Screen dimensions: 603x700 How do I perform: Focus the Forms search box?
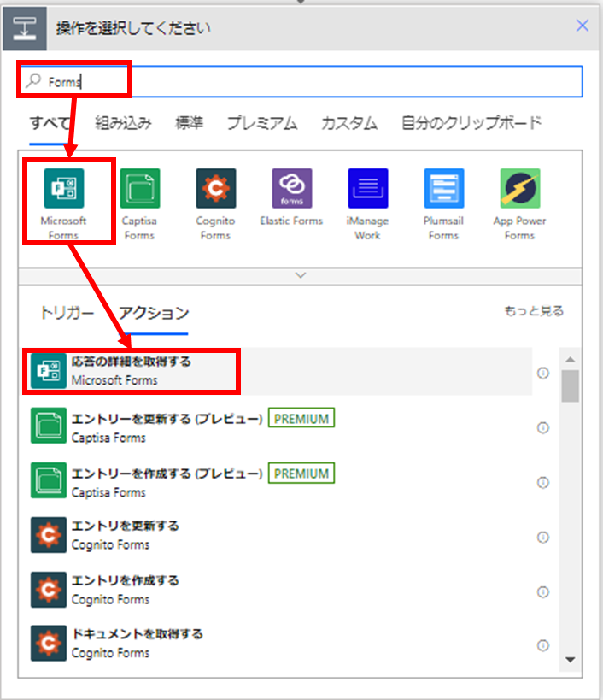coord(300,81)
